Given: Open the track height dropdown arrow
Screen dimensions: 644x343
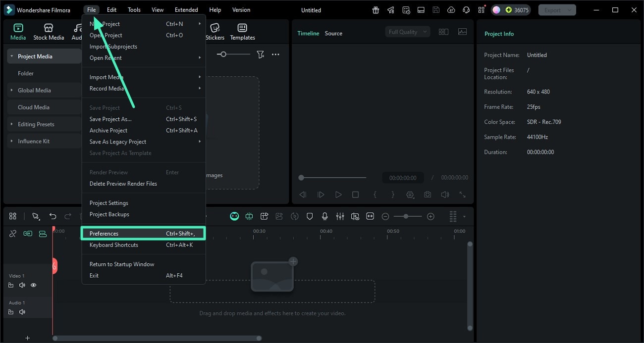Looking at the screenshot, I should click(x=464, y=216).
